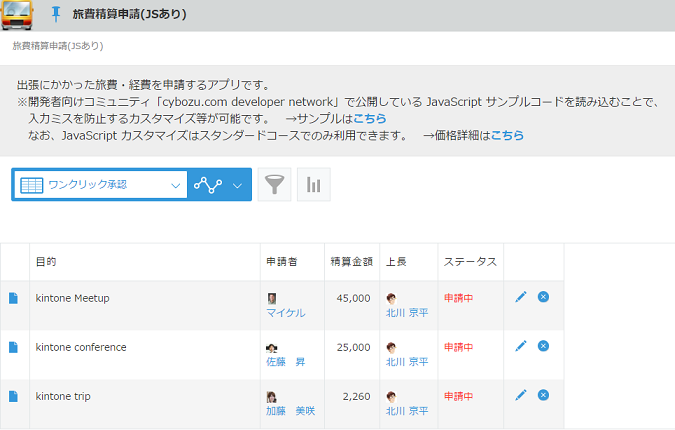
Task: Click the サンプルはこちら link
Action: 369,118
